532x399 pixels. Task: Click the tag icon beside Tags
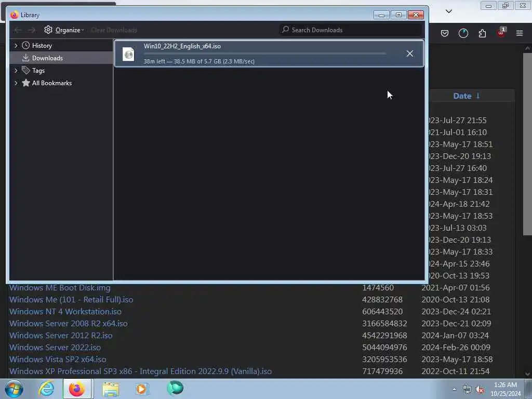[26, 70]
